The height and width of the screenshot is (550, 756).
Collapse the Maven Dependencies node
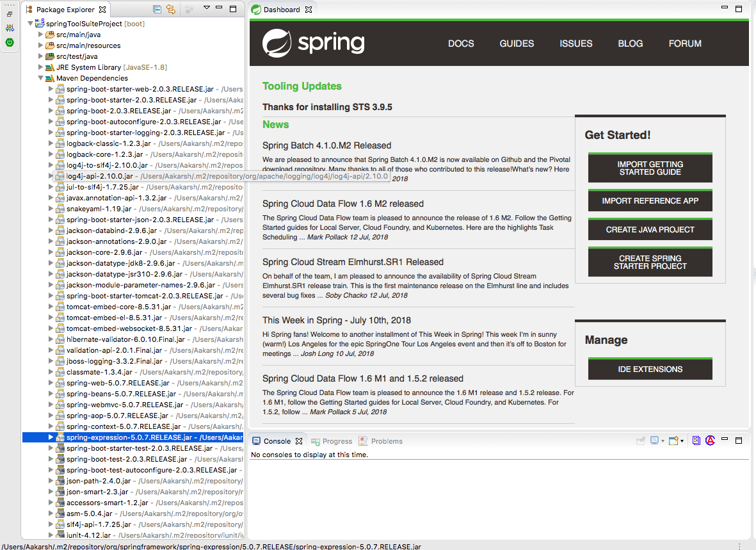point(40,77)
